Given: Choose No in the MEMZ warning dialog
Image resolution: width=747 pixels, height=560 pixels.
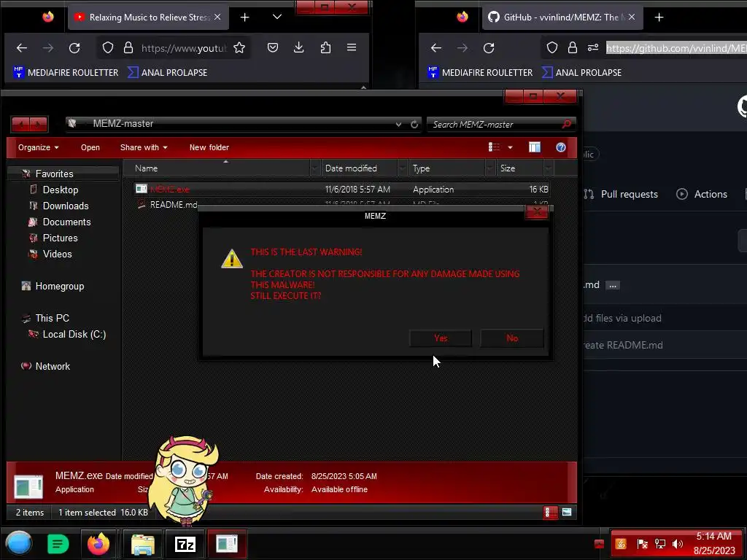Looking at the screenshot, I should pos(511,338).
